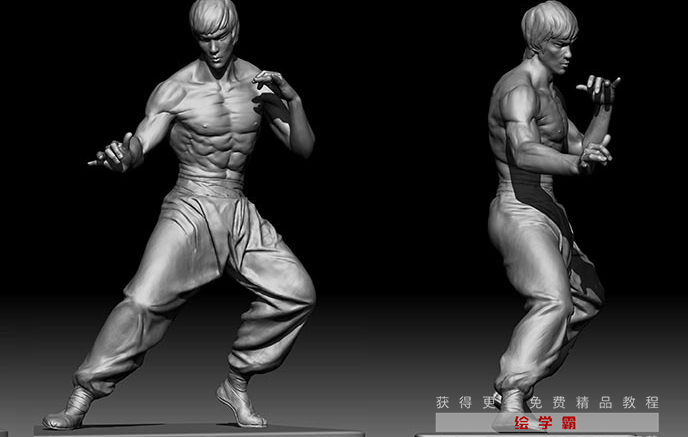Click the gray box behind 绘学霸 text
Screen dimensions: 688x437
(547, 423)
